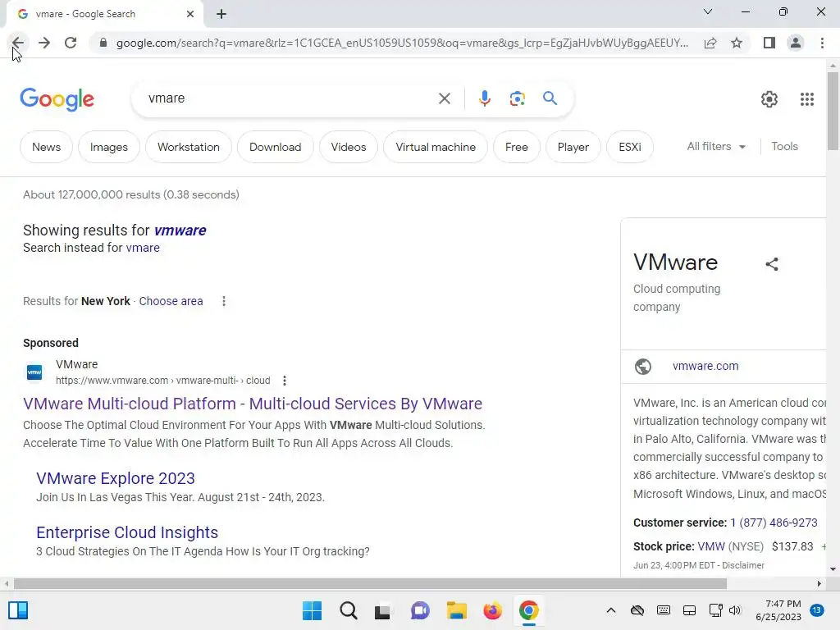Select the Player filter chip

click(x=573, y=147)
